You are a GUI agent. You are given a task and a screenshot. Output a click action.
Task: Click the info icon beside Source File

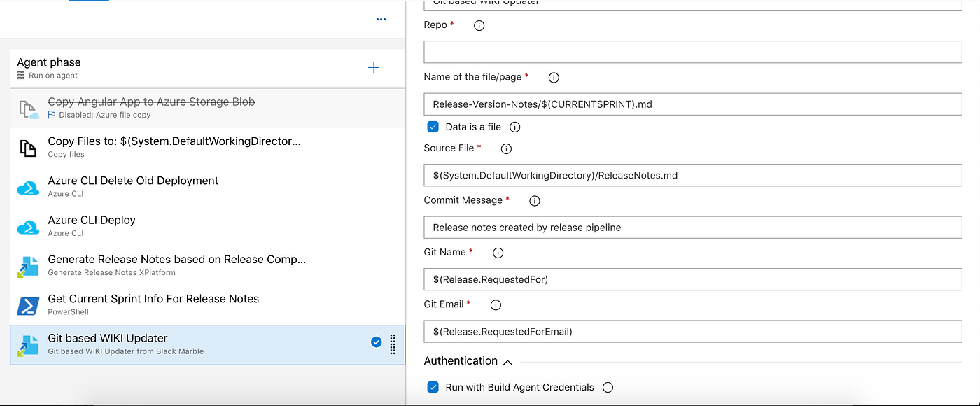coord(506,148)
